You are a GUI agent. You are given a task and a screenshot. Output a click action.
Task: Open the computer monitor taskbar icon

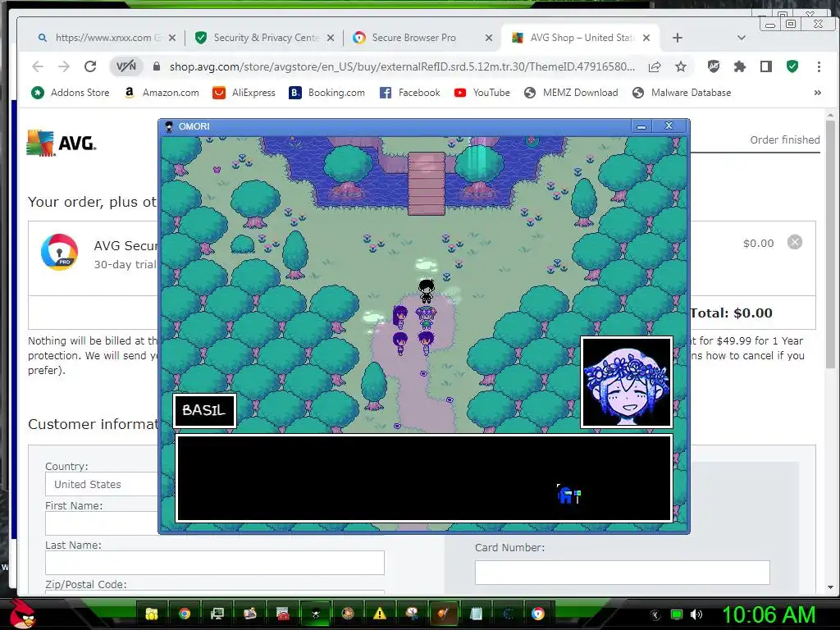pos(217,614)
